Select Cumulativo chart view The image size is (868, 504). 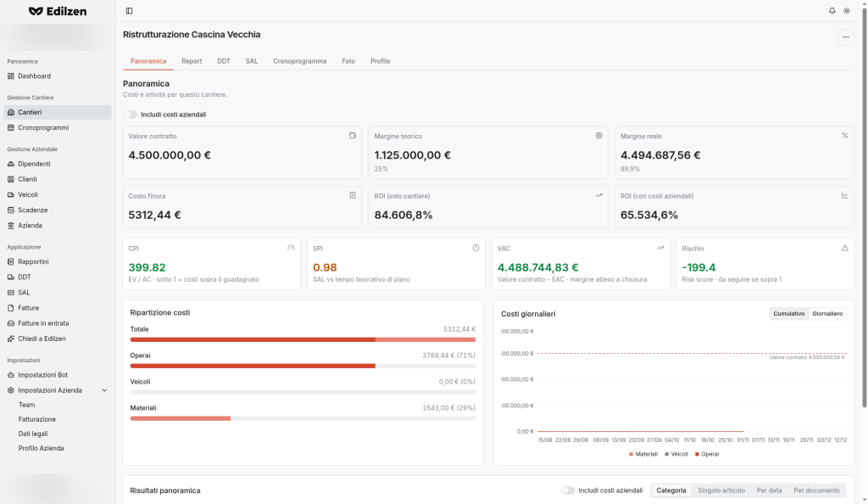[x=789, y=314]
